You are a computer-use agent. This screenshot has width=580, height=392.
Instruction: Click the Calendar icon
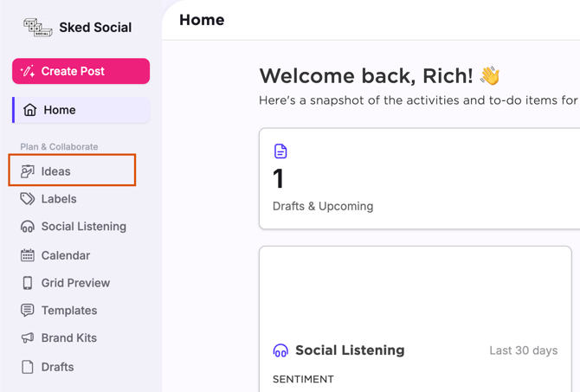[x=28, y=255]
